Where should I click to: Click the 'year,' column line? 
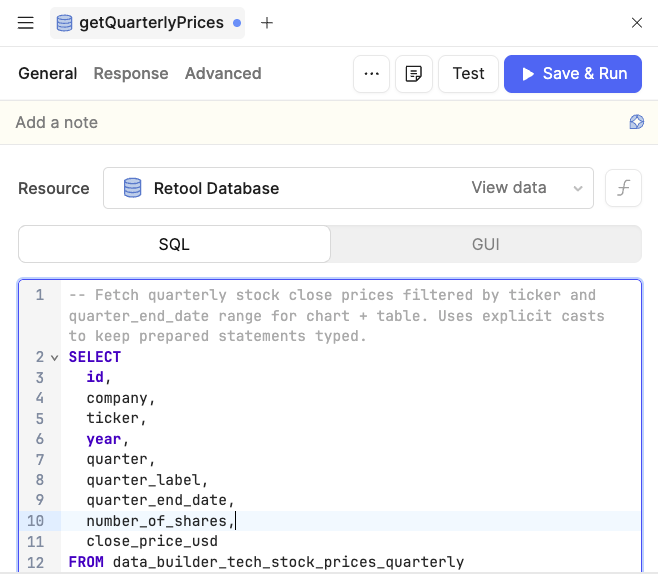coord(107,439)
